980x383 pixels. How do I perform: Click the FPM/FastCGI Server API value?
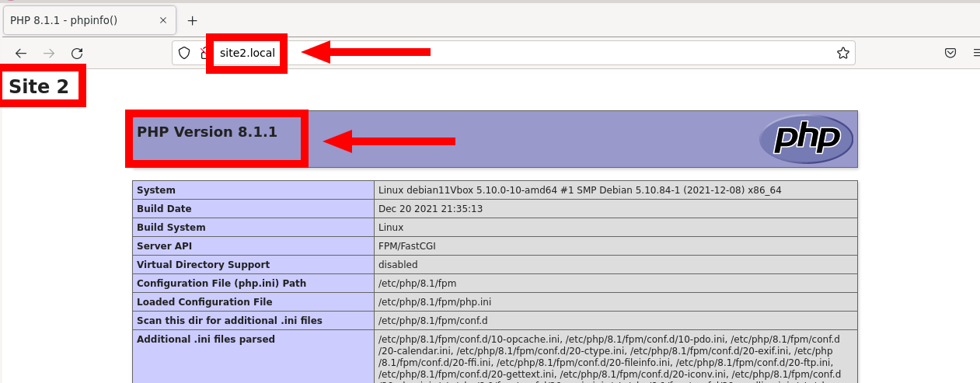point(406,246)
